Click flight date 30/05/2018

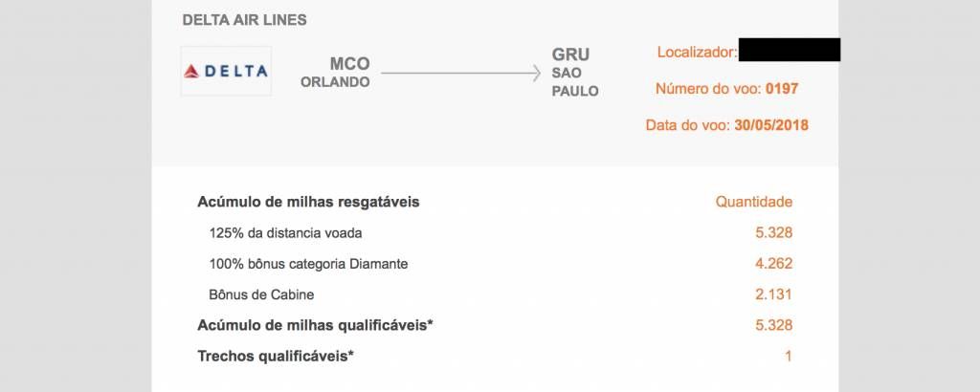pos(771,125)
